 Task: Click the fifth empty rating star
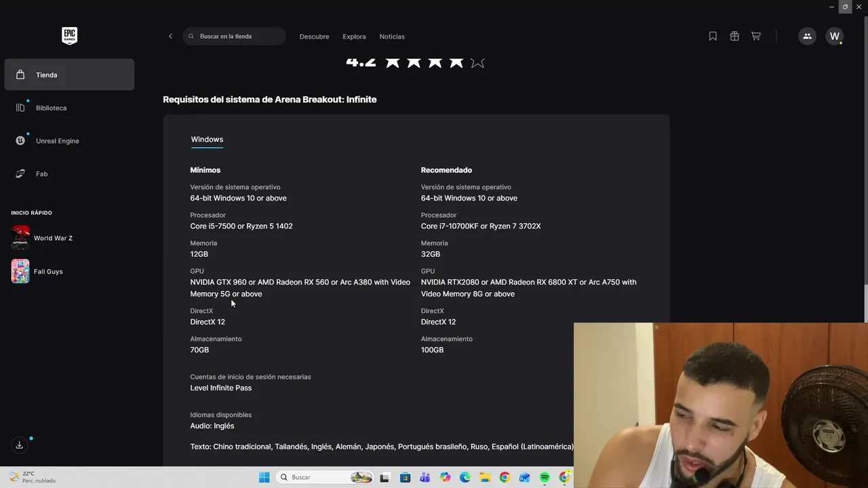(477, 62)
